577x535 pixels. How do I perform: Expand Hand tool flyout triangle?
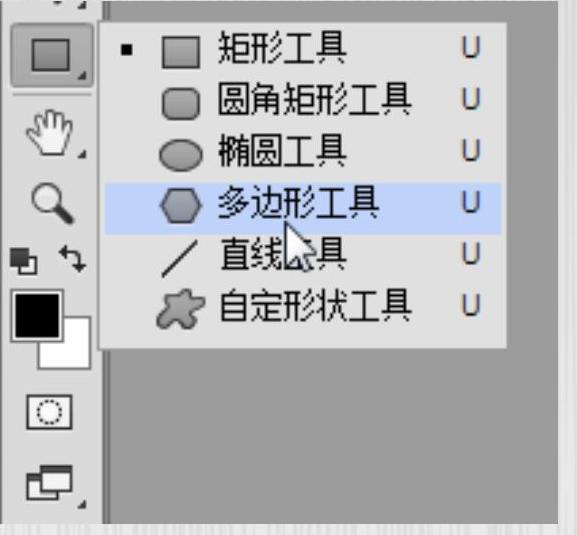tap(82, 155)
